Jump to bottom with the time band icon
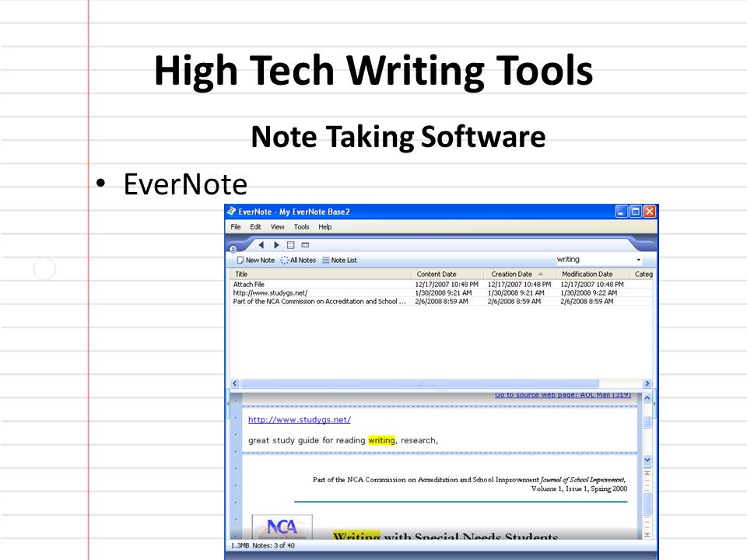This screenshot has width=747, height=560. pyautogui.click(x=647, y=535)
